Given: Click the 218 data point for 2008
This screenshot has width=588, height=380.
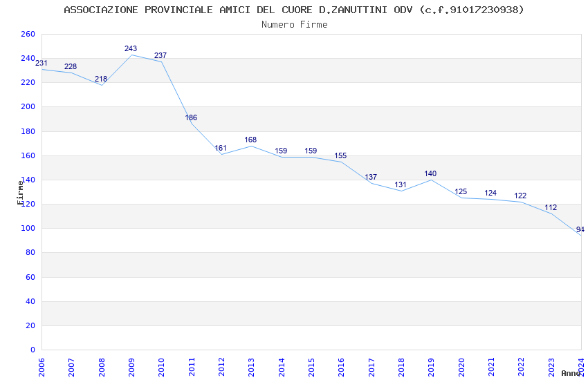Looking at the screenshot, I should coord(102,86).
